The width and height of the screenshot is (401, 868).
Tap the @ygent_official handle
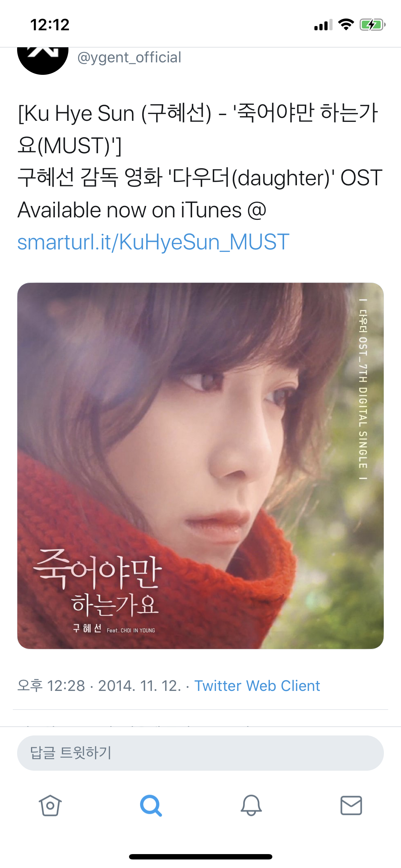(129, 57)
